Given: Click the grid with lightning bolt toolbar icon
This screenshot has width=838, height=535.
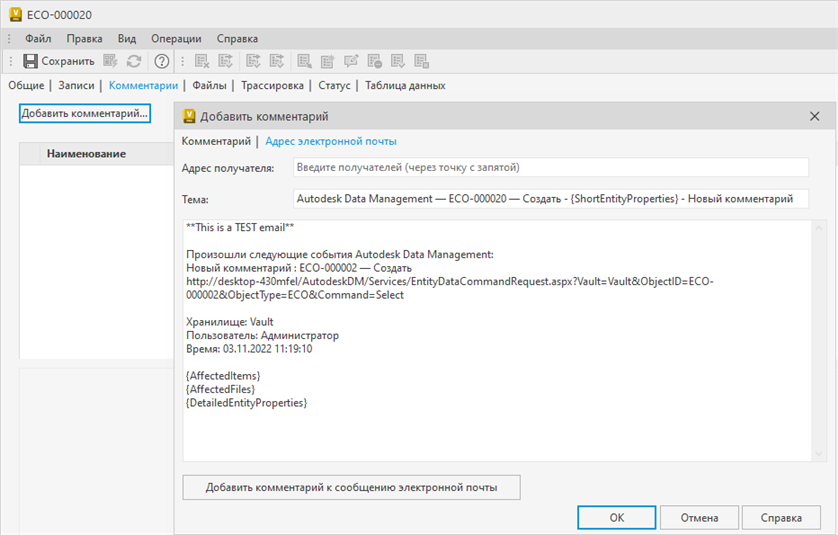Looking at the screenshot, I should point(110,61).
